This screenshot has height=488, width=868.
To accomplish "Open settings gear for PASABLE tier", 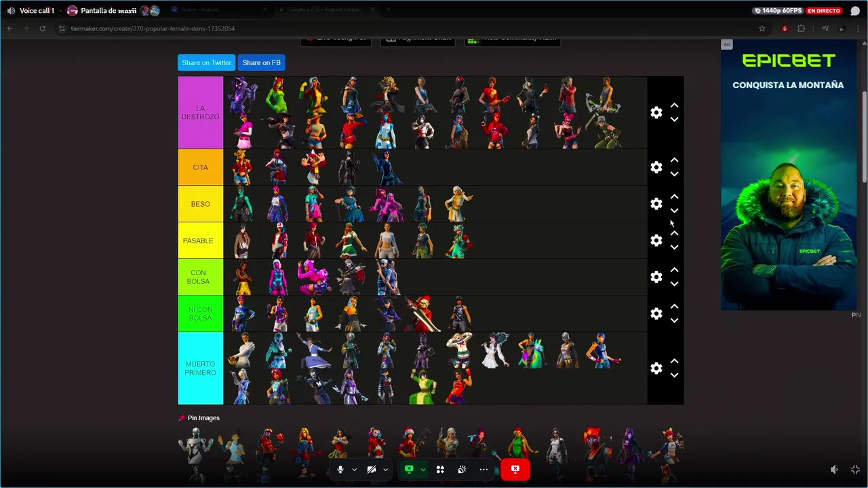I will [656, 241].
